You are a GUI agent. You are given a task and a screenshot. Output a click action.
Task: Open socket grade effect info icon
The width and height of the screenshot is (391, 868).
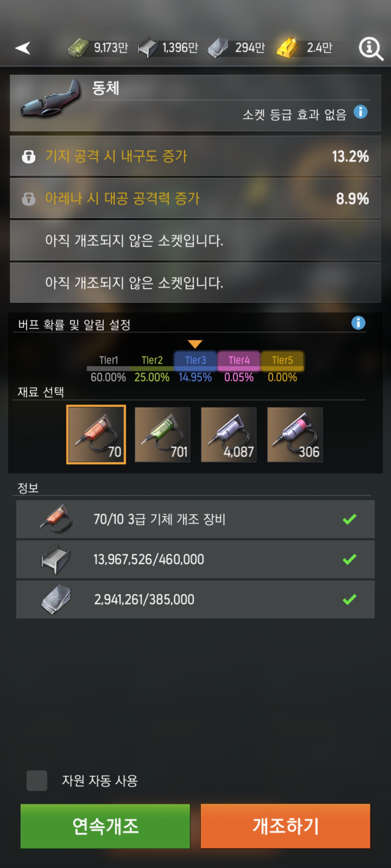point(360,112)
